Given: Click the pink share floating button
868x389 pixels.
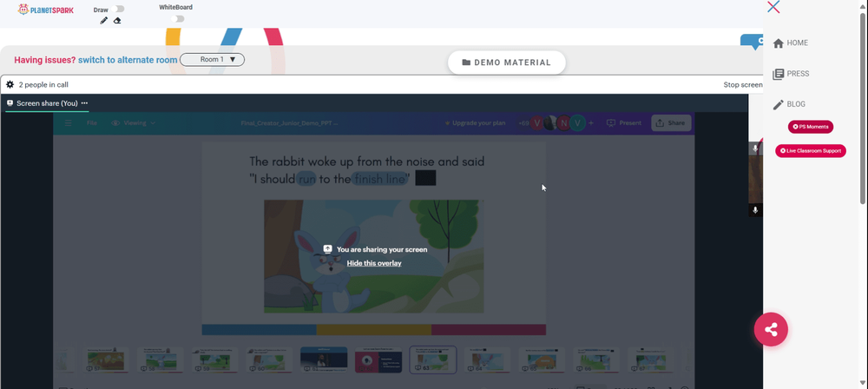Looking at the screenshot, I should [x=771, y=330].
